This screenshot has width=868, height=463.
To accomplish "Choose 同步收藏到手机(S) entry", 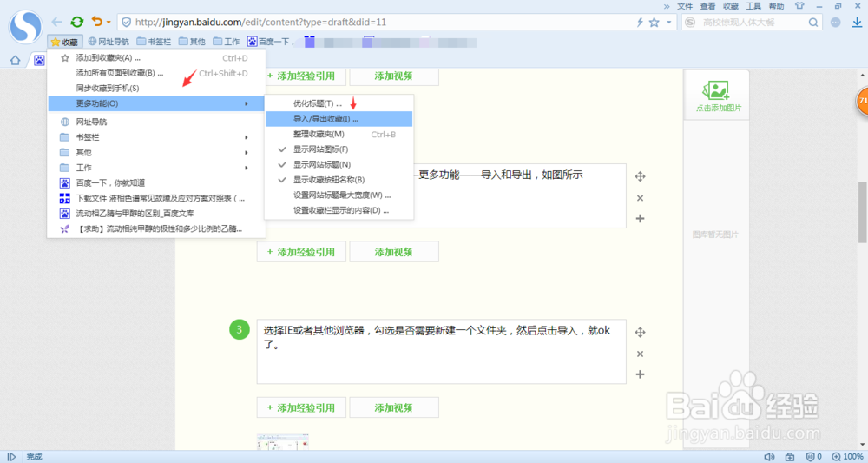I will (x=156, y=88).
